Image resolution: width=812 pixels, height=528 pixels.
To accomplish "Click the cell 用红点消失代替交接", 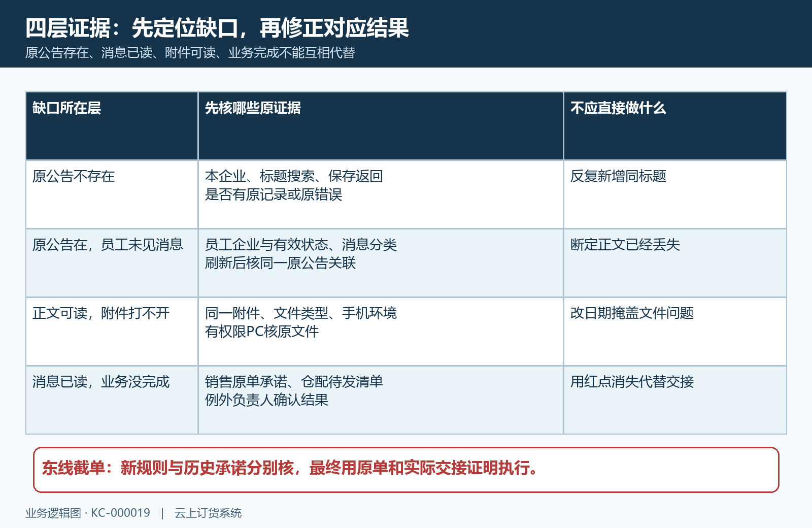I will [x=675, y=400].
